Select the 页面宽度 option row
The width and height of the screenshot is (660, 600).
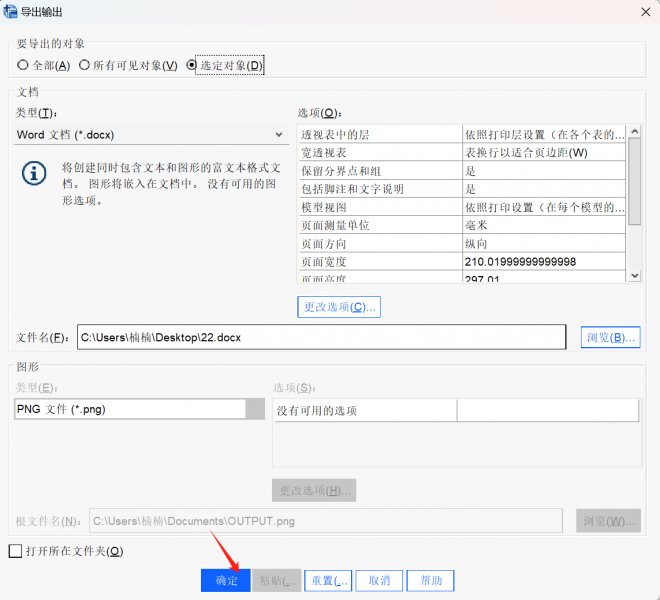coord(461,261)
